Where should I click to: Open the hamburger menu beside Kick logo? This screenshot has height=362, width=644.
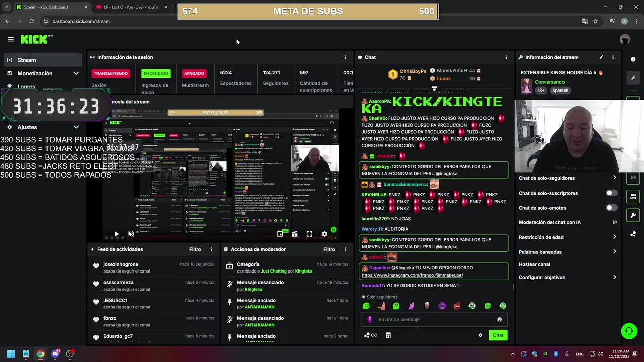coord(11,39)
